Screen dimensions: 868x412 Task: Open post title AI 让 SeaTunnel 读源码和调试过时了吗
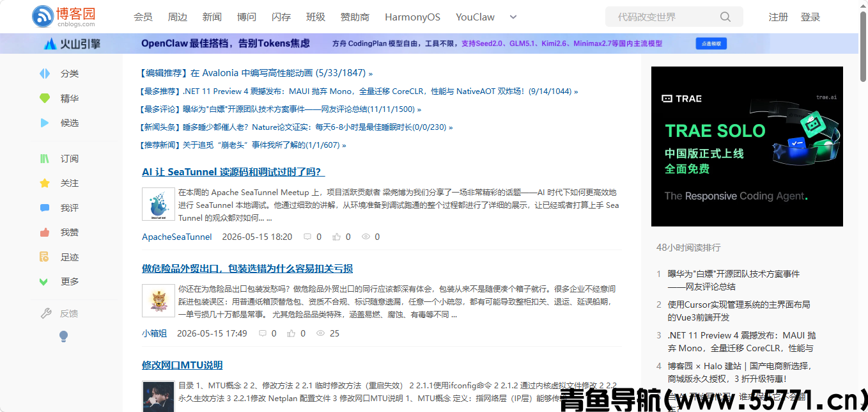[233, 172]
